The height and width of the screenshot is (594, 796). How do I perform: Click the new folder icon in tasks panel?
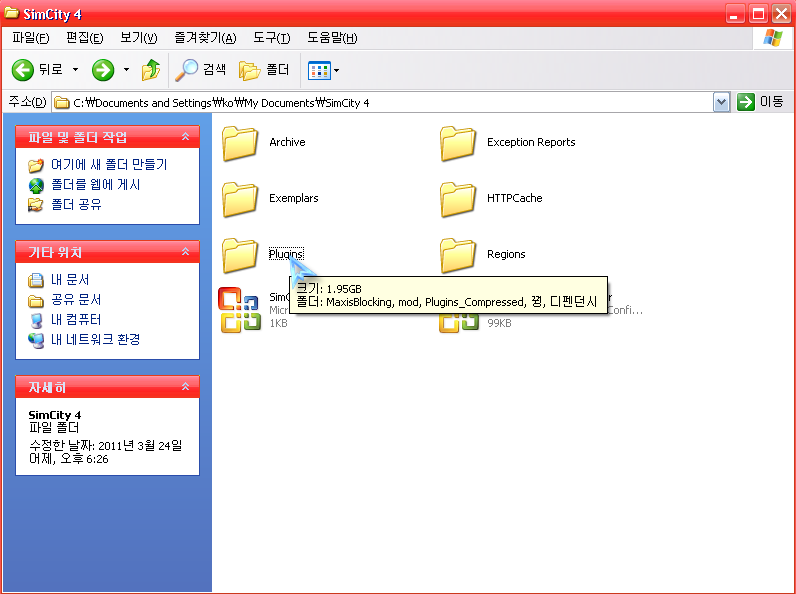(36, 165)
